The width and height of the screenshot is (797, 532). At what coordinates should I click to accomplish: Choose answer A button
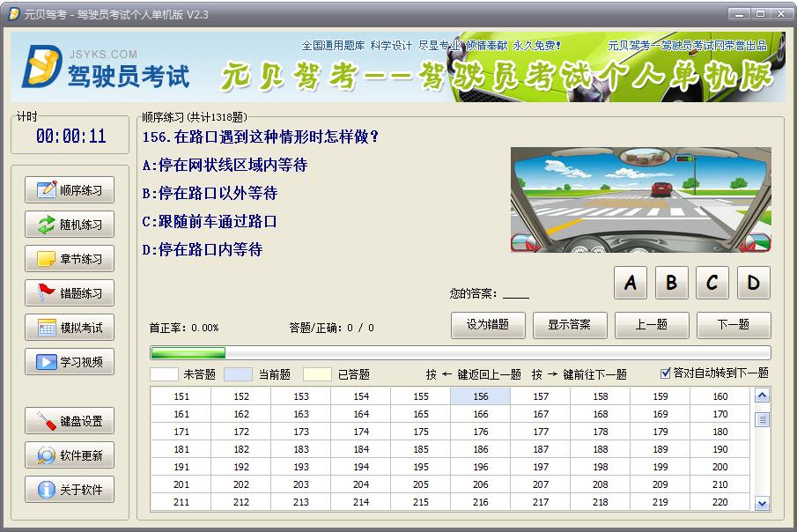coord(631,282)
